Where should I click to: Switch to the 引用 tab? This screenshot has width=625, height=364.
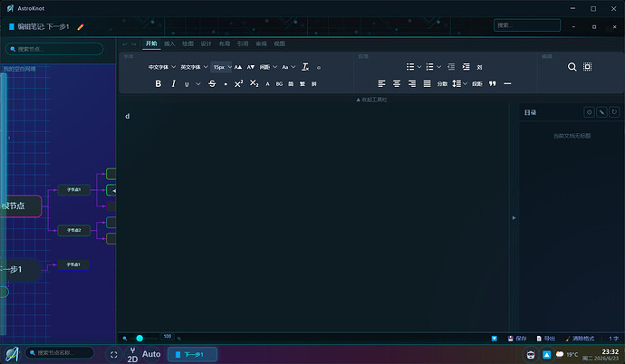coord(243,43)
